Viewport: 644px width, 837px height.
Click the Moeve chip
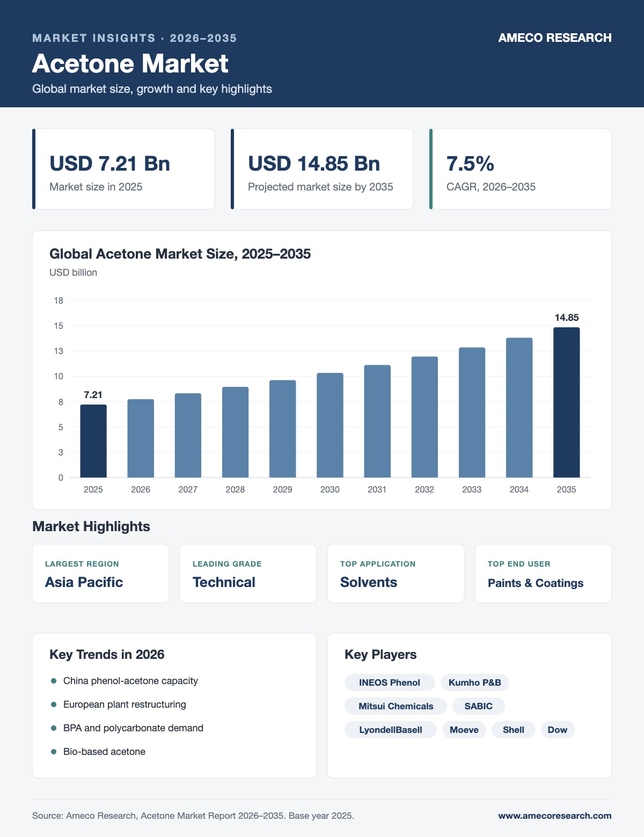(x=464, y=730)
